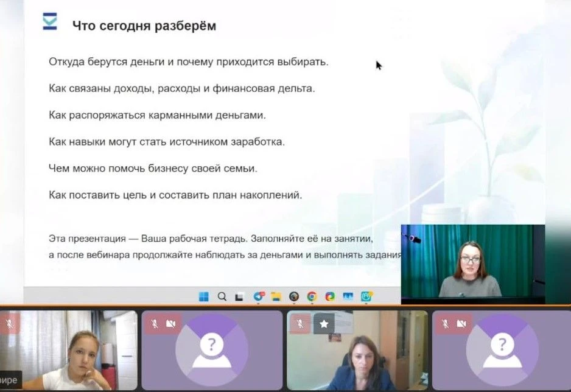This screenshot has width=571, height=392.
Task: Click line 'Чем можно помочь бизнесу своей семьи'
Action: coord(153,168)
